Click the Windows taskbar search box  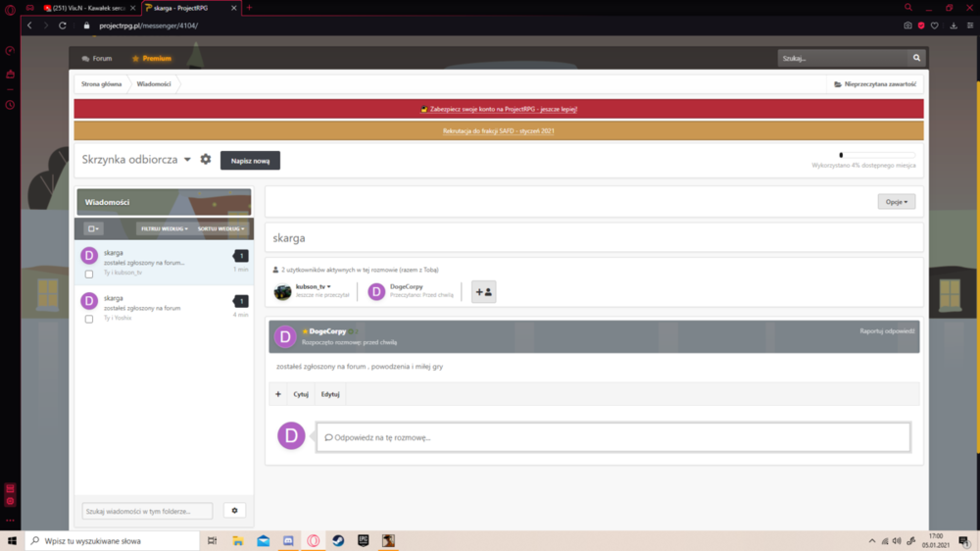click(x=113, y=541)
